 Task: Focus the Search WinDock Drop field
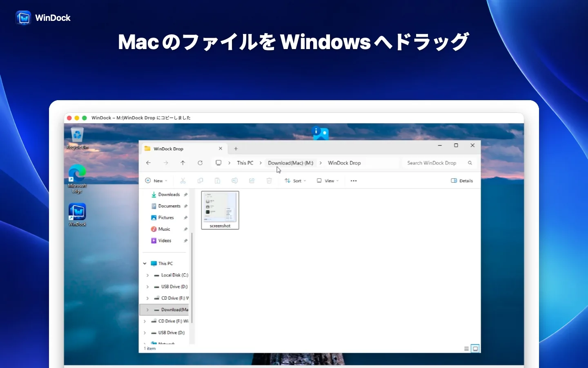[439, 163]
